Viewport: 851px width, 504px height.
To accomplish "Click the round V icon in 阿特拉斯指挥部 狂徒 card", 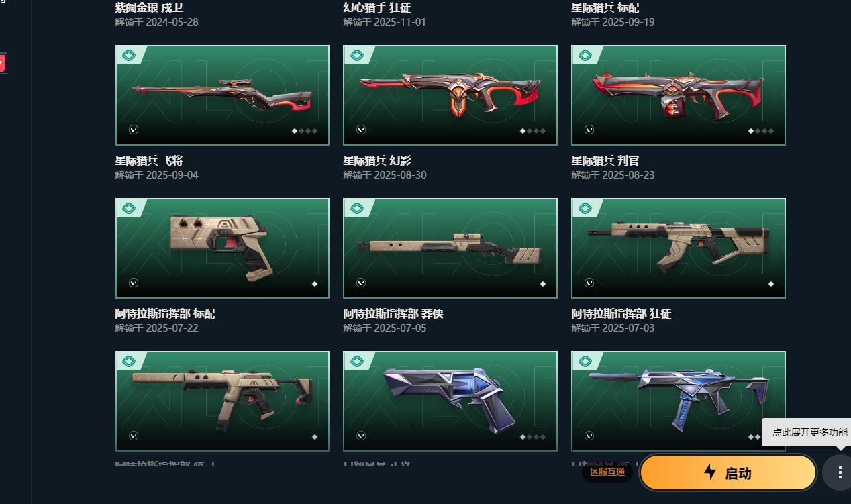I will pyautogui.click(x=589, y=283).
